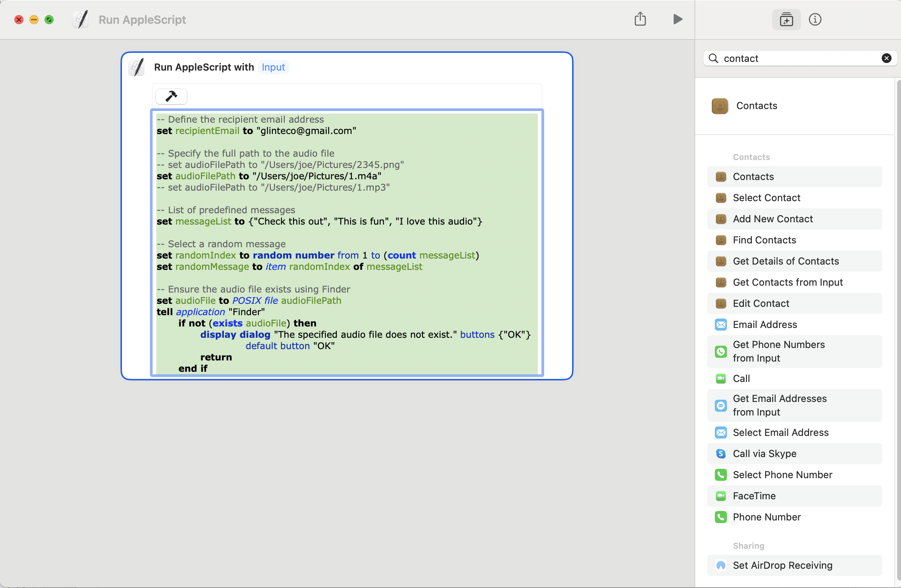Viewport: 901px width, 588px height.
Task: Choose the Edit Contact action
Action: coord(794,304)
